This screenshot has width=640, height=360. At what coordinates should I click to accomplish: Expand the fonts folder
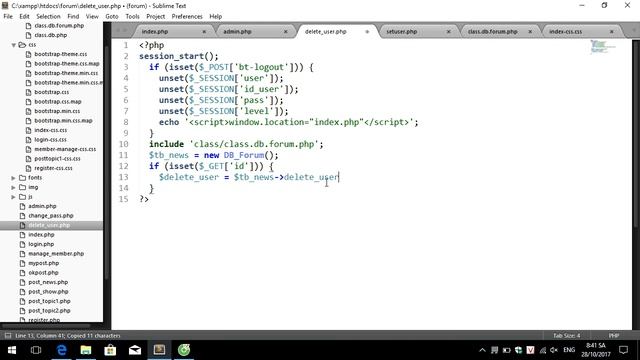13,178
